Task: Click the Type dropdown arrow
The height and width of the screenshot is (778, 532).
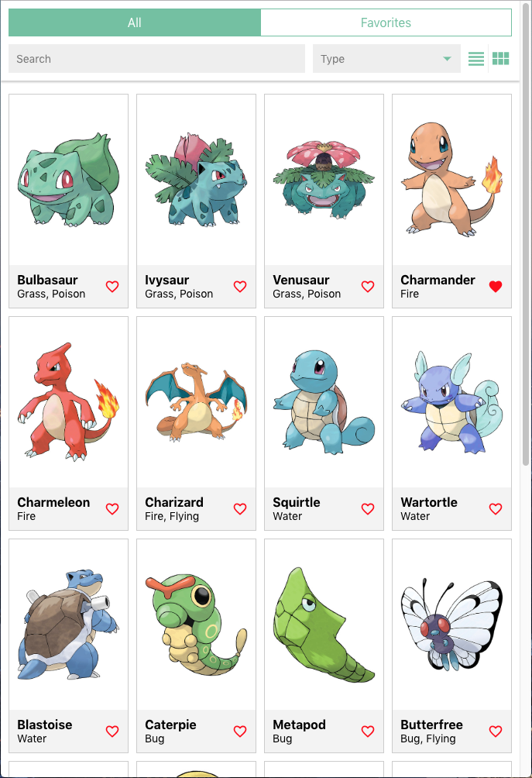Action: [448, 59]
